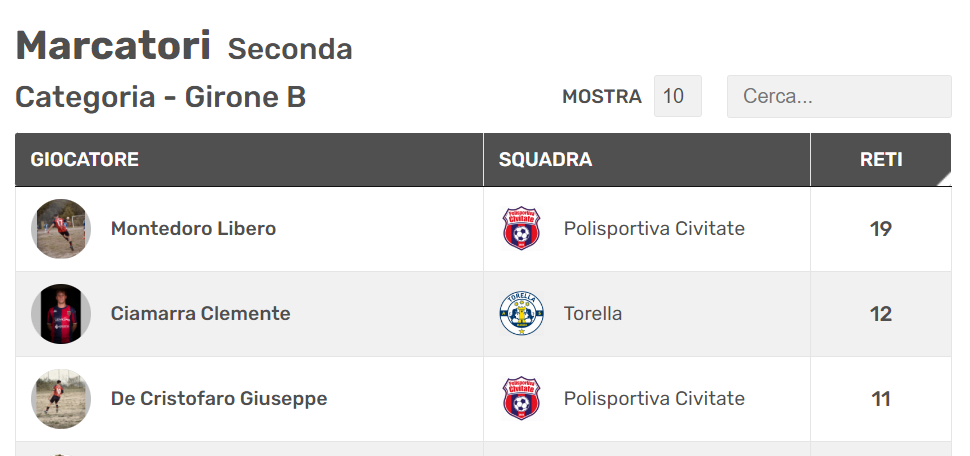
Task: Open Torella team link
Action: pos(593,314)
